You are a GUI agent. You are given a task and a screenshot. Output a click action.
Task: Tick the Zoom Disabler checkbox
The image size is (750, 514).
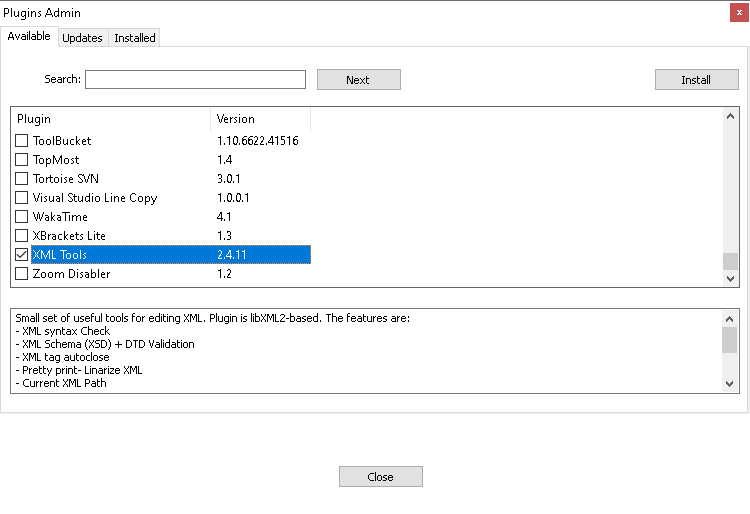tap(22, 274)
